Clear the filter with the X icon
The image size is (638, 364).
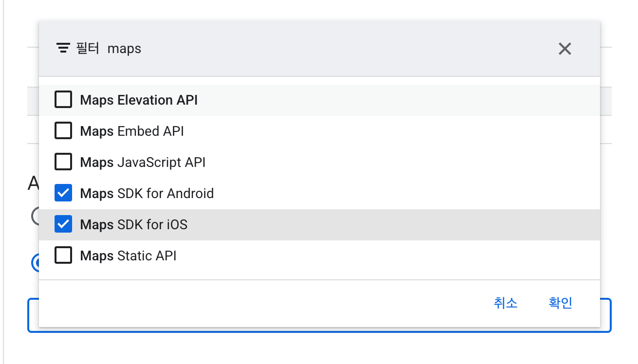[564, 49]
